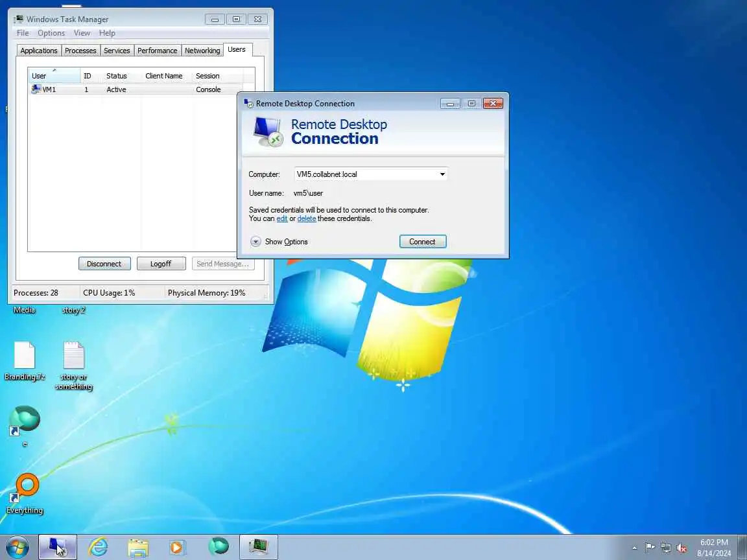Click the Remote Desktop taskbar icon
Viewport: 747px width, 560px height.
tap(58, 547)
